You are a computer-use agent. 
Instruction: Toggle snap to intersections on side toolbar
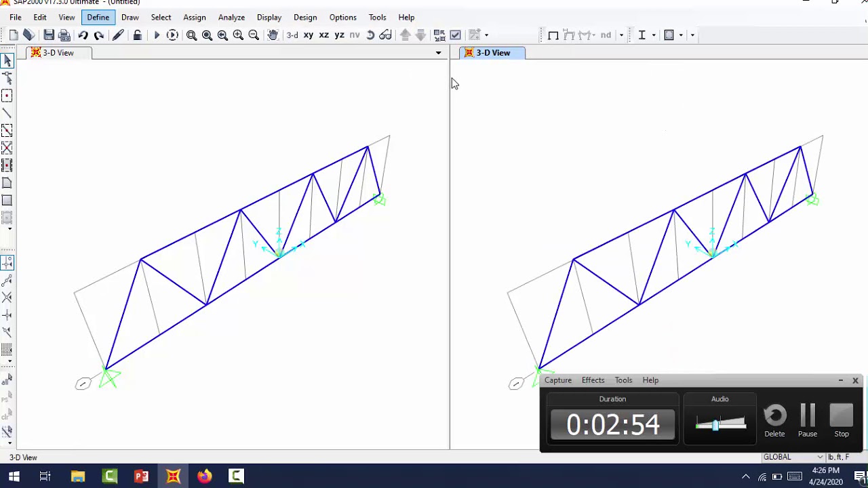pos(7,298)
